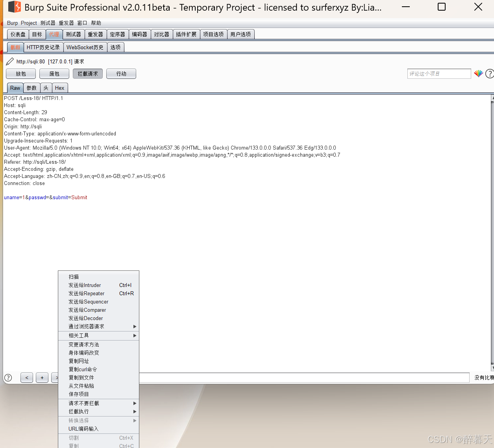Click the search text field at bottom

coord(304,378)
